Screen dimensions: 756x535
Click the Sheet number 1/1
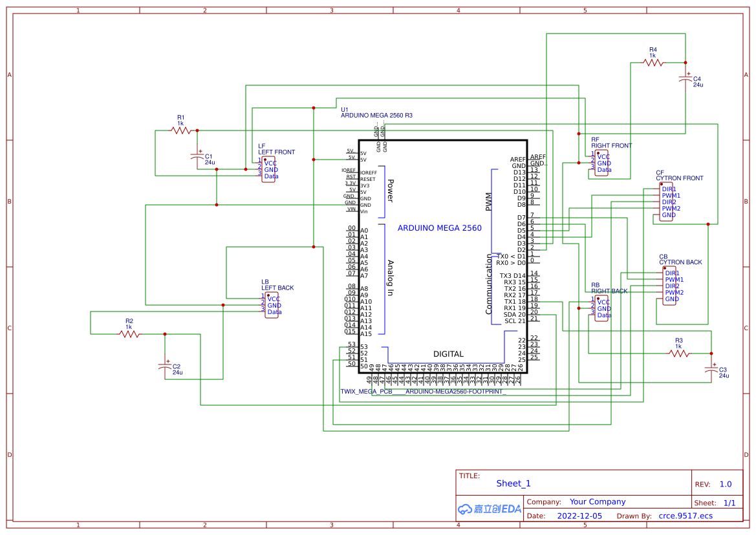(x=729, y=503)
